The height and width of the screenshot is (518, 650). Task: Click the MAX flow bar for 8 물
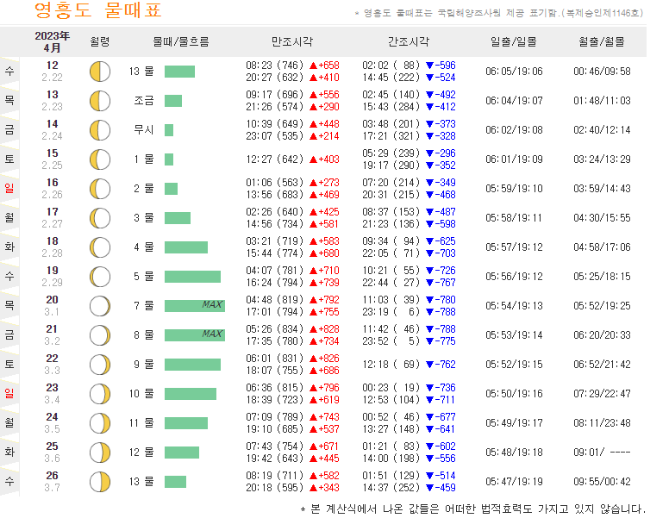click(x=195, y=335)
